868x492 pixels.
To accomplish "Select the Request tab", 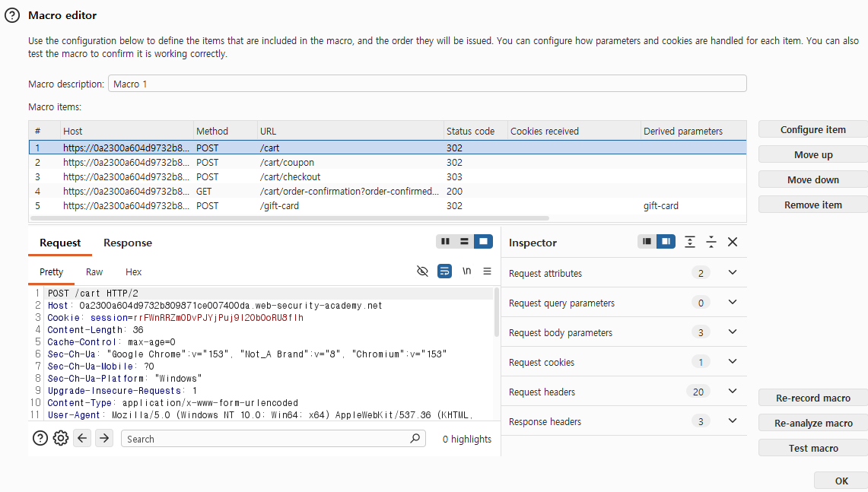I will (x=60, y=243).
